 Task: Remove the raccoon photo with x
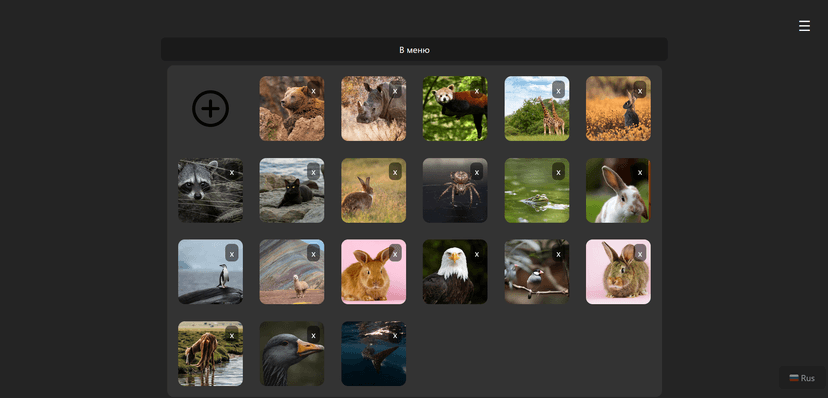pyautogui.click(x=232, y=172)
